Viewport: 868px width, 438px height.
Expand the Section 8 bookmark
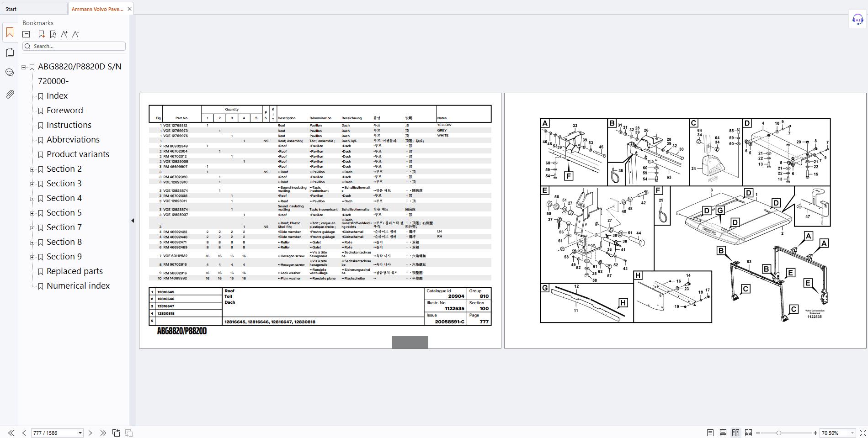click(x=32, y=243)
